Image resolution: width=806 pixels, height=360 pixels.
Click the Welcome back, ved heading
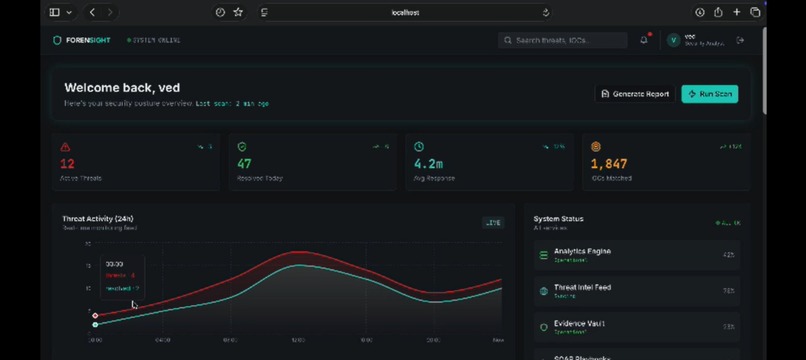[122, 88]
